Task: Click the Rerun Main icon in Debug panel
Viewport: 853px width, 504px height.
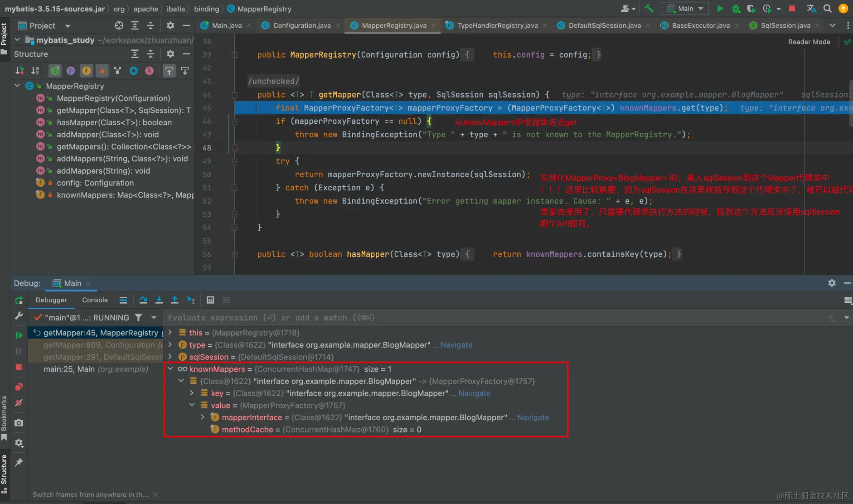Action: (19, 300)
